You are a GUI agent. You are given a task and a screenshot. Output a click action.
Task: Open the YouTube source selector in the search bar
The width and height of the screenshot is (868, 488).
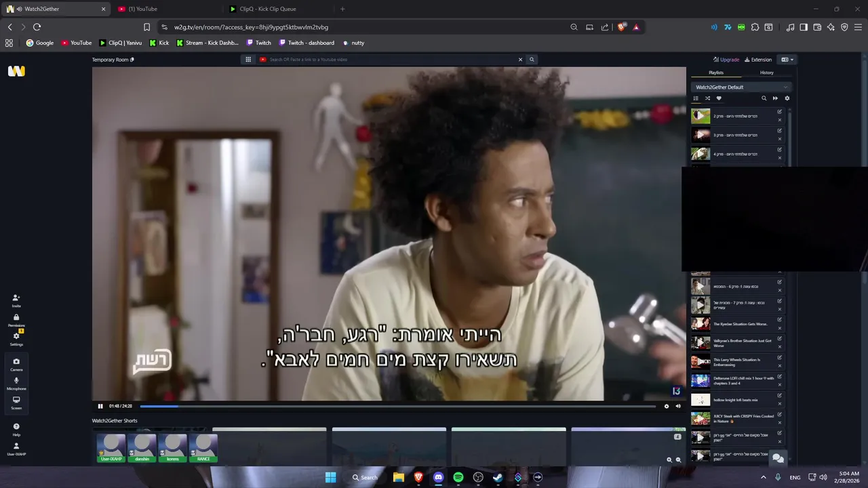(263, 60)
